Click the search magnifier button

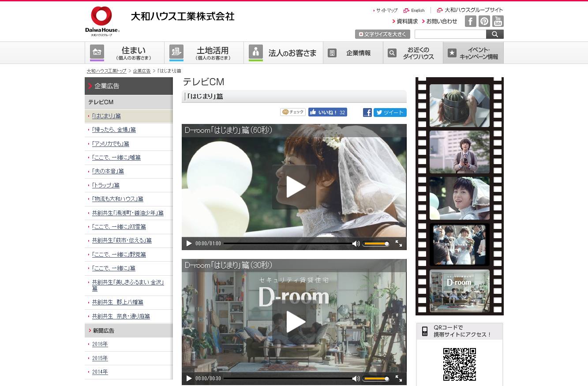[x=495, y=34]
